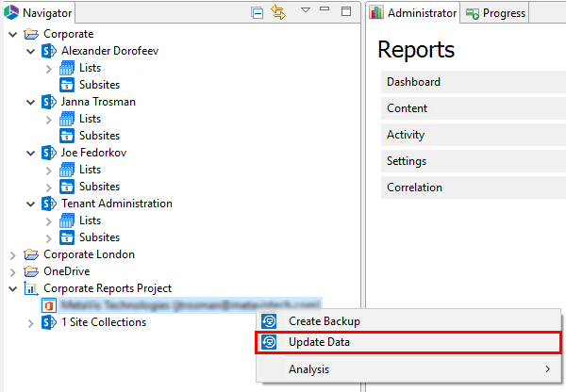Select Tenant Administration tree item
Screen dimensions: 566x392
tap(117, 204)
